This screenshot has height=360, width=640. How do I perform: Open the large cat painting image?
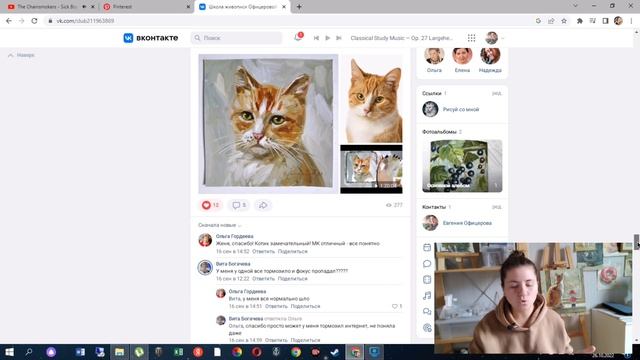point(268,124)
